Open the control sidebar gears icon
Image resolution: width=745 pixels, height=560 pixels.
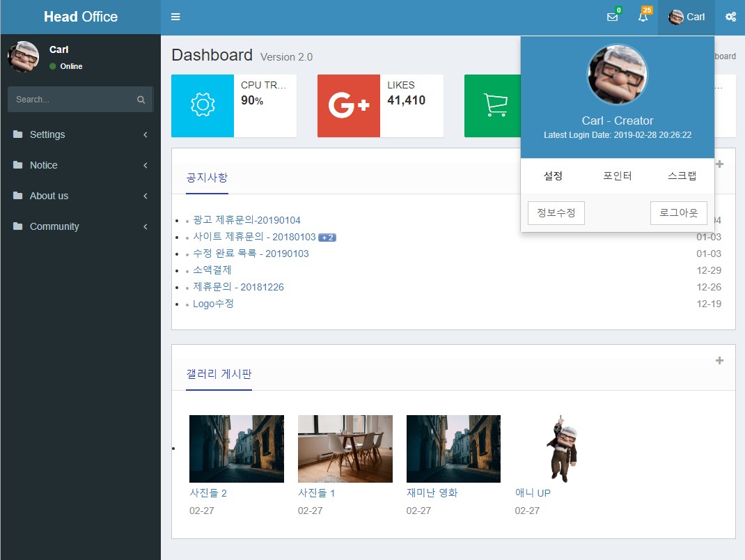pyautogui.click(x=730, y=17)
